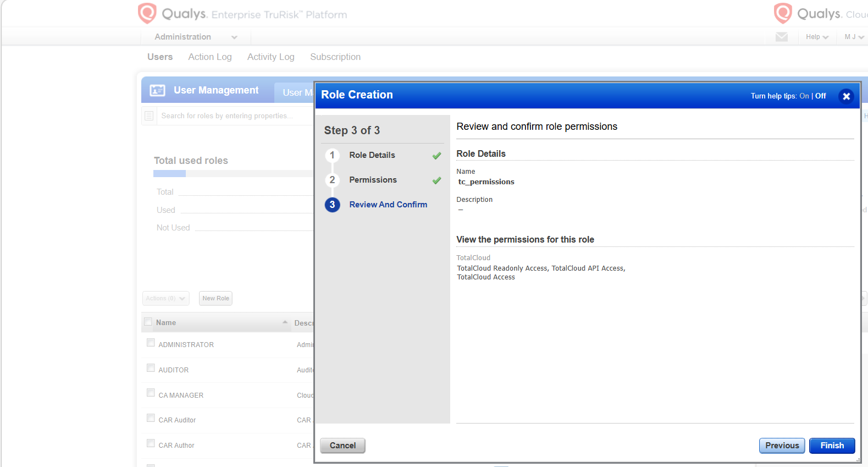
Task: Turn help tips Off
Action: pyautogui.click(x=820, y=96)
